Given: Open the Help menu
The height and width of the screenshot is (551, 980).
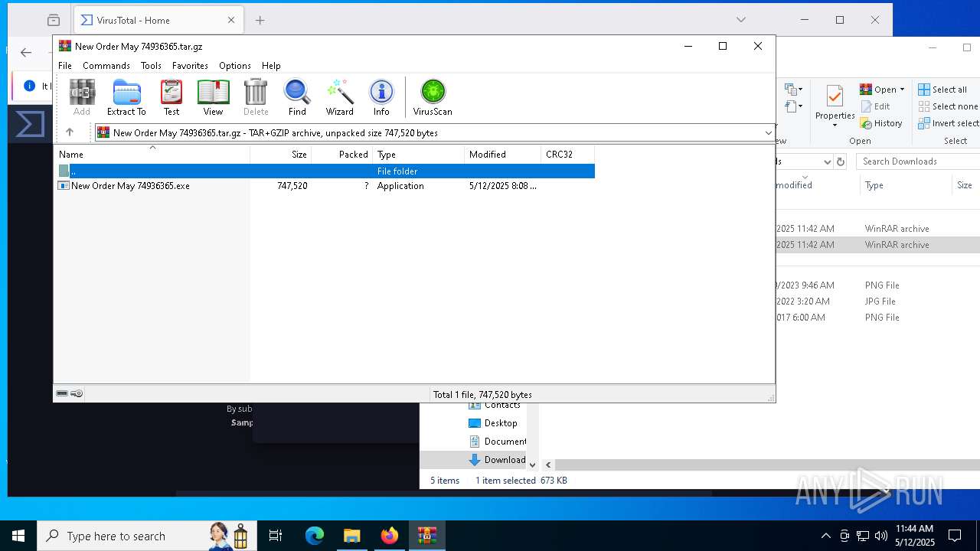Looking at the screenshot, I should point(271,66).
